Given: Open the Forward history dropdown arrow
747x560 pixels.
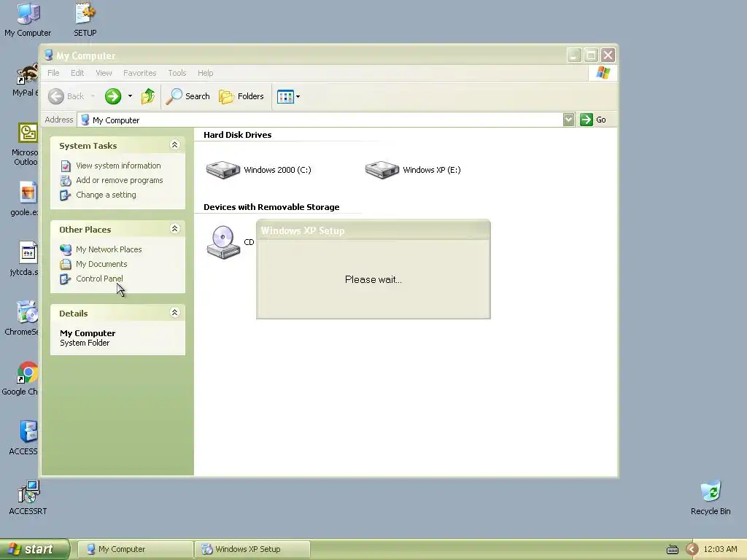Looking at the screenshot, I should point(130,96).
